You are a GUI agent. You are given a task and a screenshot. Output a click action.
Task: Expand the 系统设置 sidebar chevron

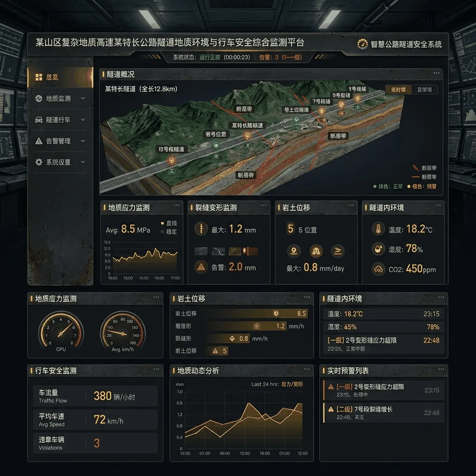coord(83,162)
